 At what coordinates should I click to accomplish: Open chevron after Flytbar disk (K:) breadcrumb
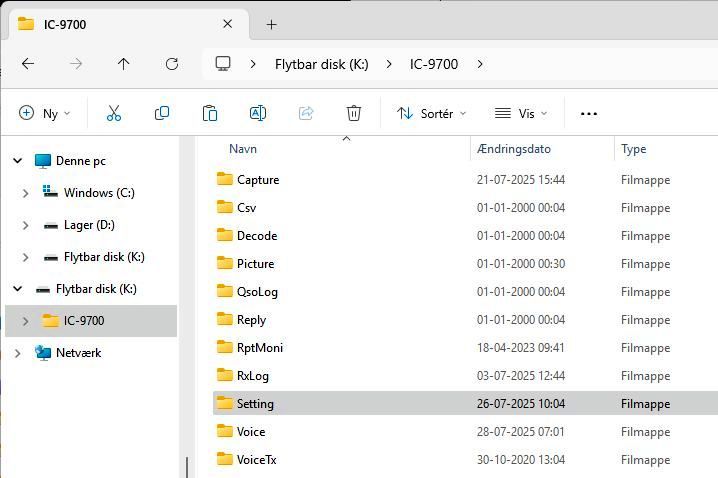click(389, 64)
